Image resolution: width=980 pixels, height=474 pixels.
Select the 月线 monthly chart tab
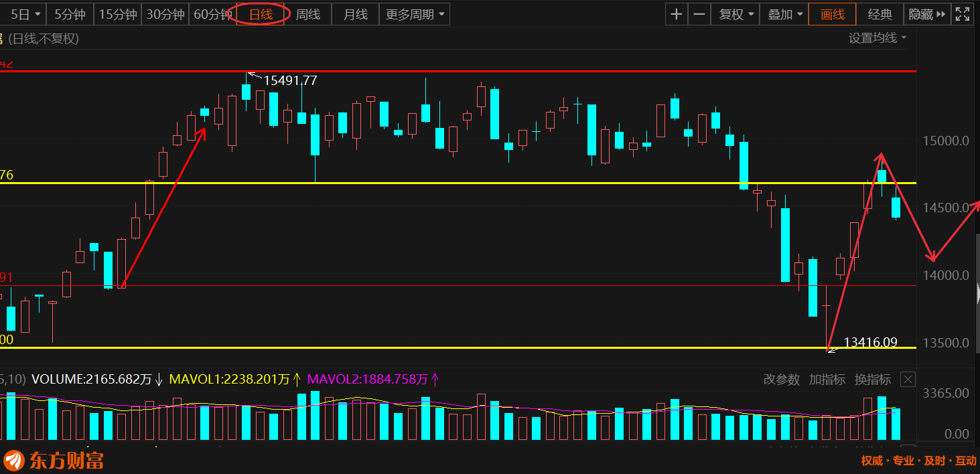coord(356,14)
